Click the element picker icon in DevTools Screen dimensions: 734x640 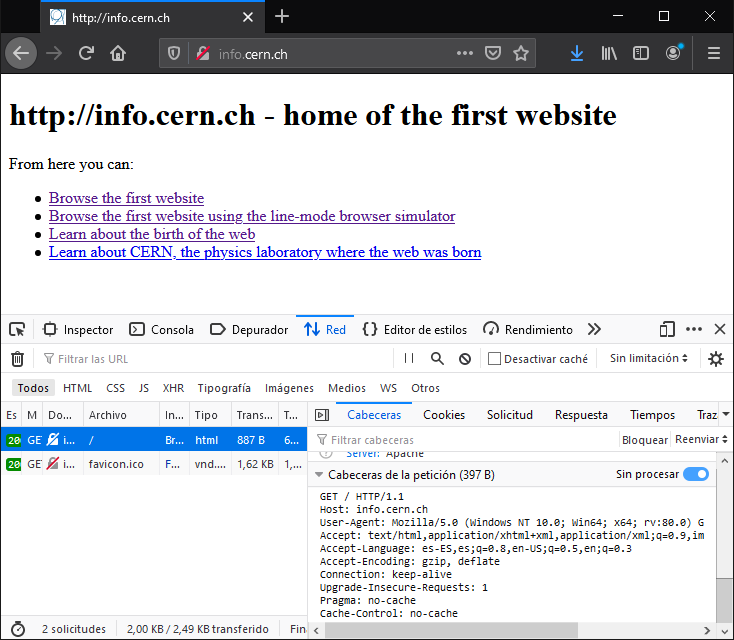coord(17,329)
